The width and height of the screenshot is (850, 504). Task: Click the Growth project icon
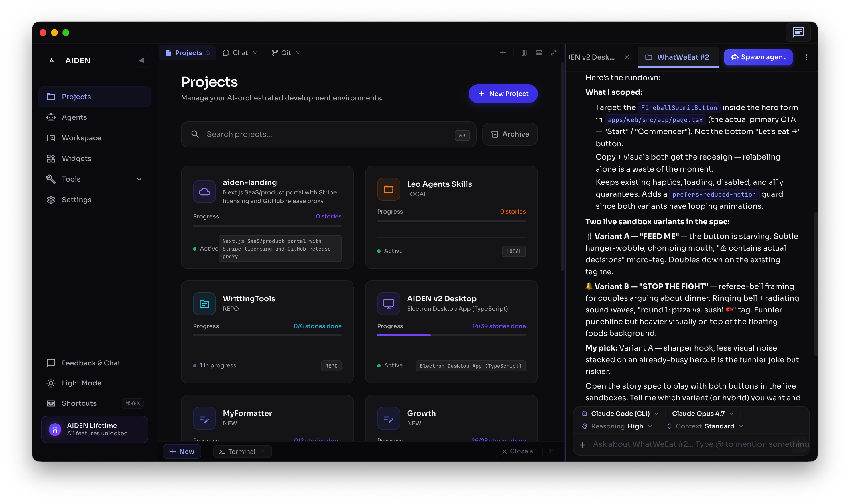tap(389, 418)
